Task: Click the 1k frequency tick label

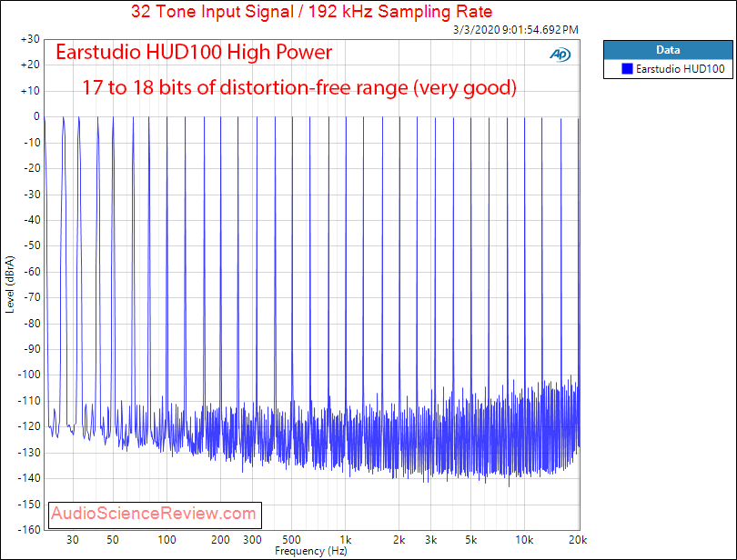Action: click(x=346, y=540)
